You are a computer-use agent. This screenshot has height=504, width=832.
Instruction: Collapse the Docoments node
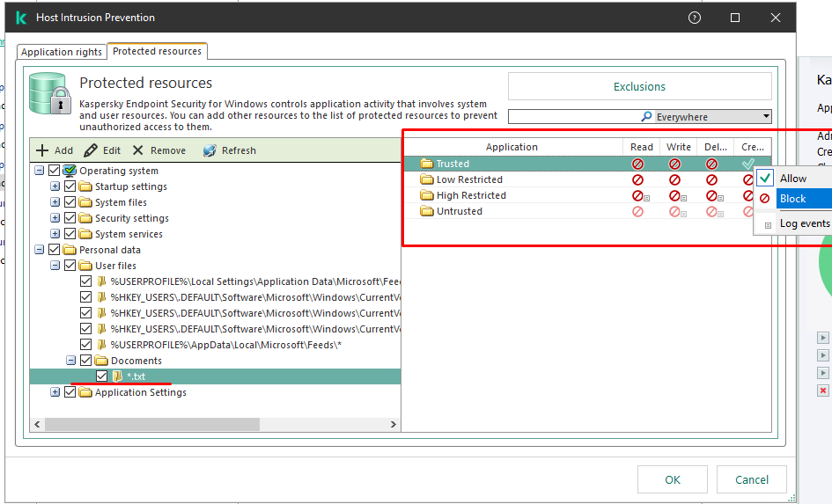pos(70,361)
